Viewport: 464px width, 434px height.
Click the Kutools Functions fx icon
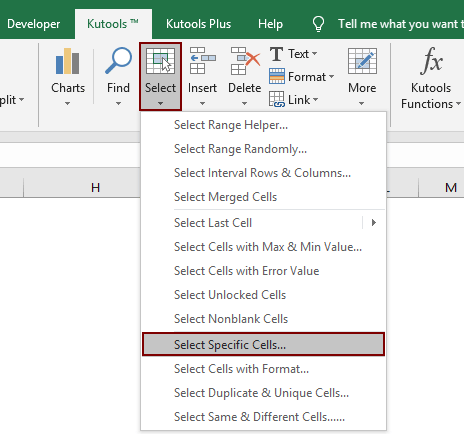(x=431, y=61)
